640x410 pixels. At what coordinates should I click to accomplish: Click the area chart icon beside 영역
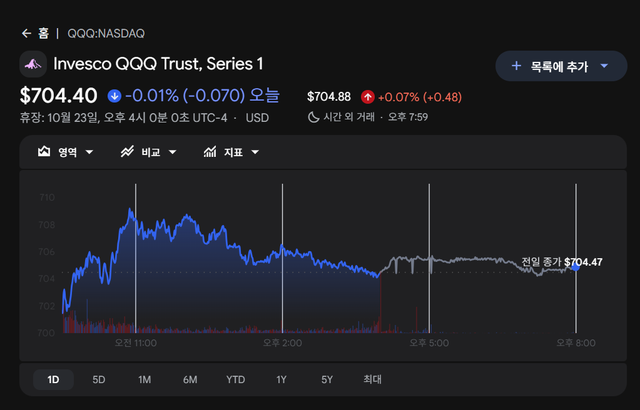[44, 152]
